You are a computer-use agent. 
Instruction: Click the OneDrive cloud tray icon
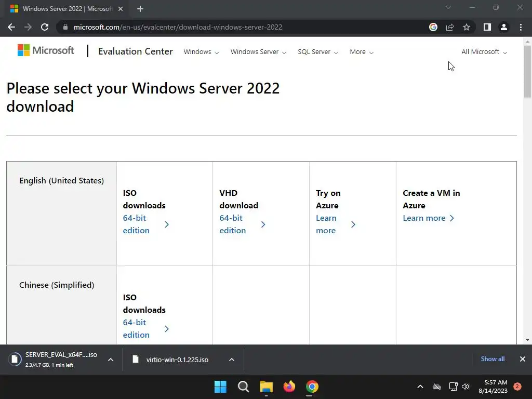[436, 387]
